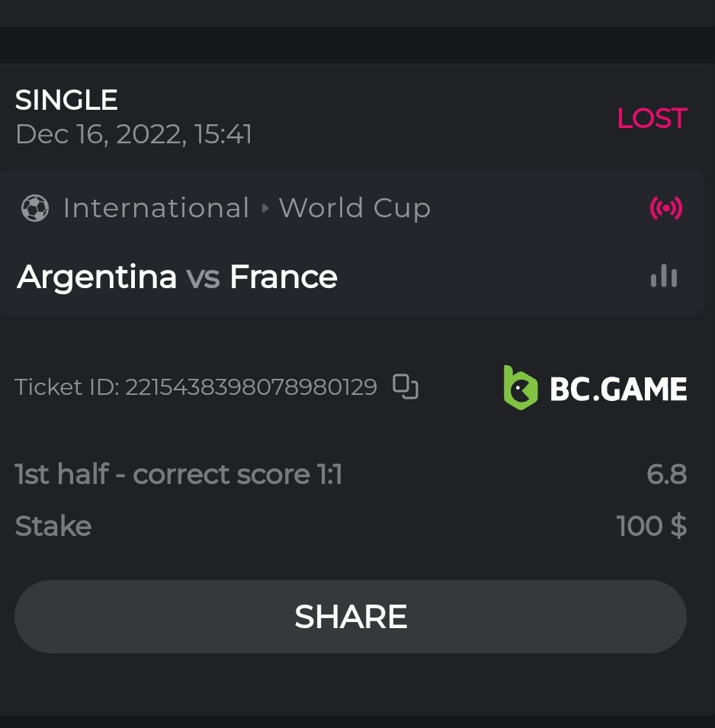
Task: Click the 6.8 odds value
Action: (666, 475)
